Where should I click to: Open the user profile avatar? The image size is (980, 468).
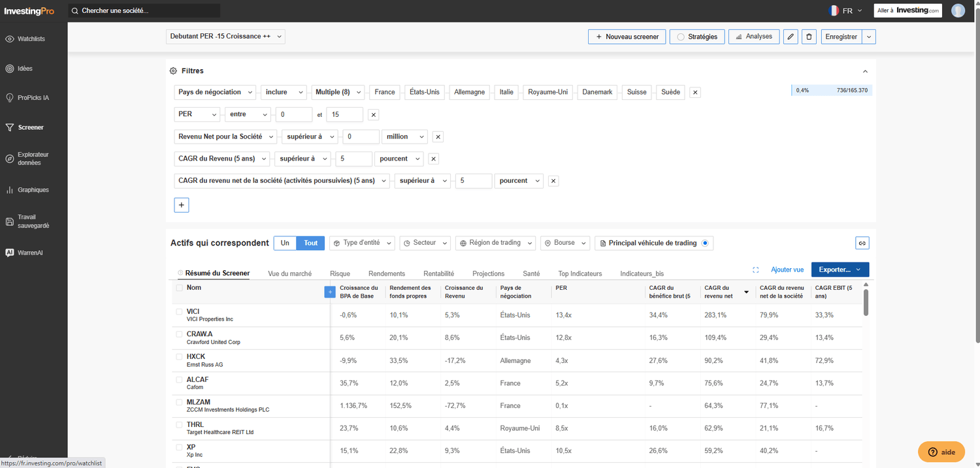coord(958,10)
